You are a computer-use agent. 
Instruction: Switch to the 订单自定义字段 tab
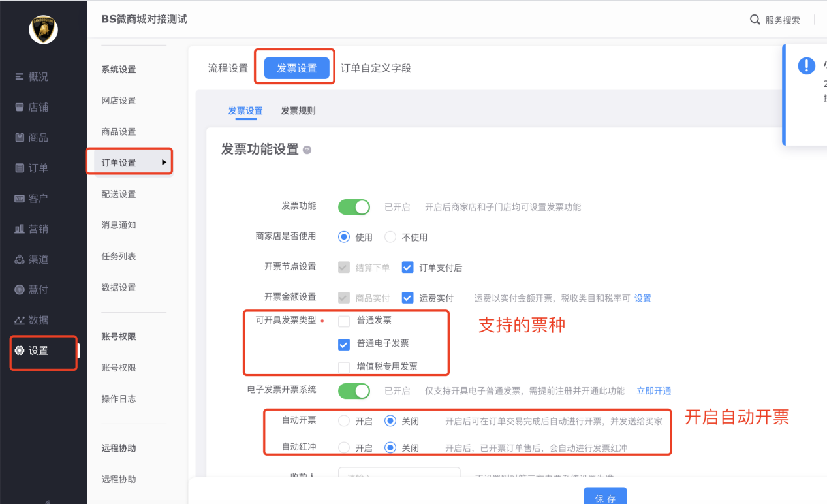(x=376, y=68)
